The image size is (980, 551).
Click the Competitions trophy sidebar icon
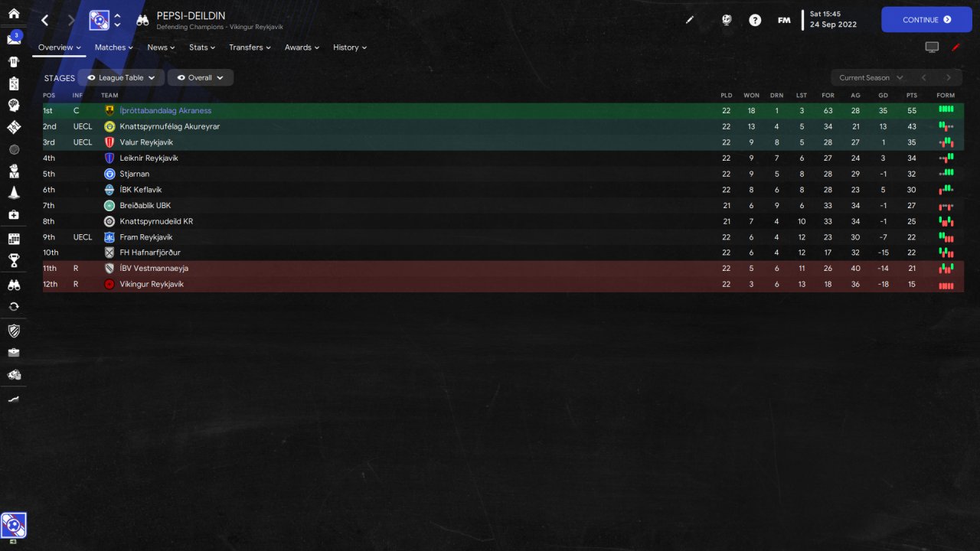(13, 261)
